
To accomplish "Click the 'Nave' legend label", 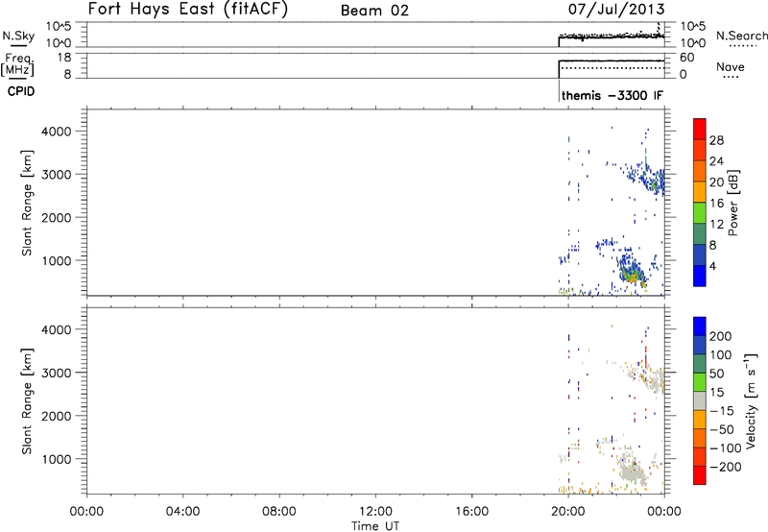I will tap(731, 67).
